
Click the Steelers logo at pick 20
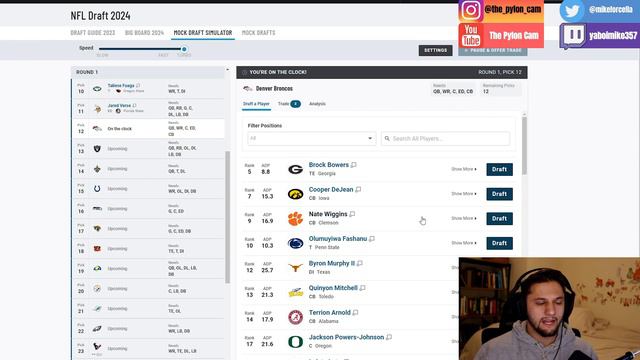point(97,289)
